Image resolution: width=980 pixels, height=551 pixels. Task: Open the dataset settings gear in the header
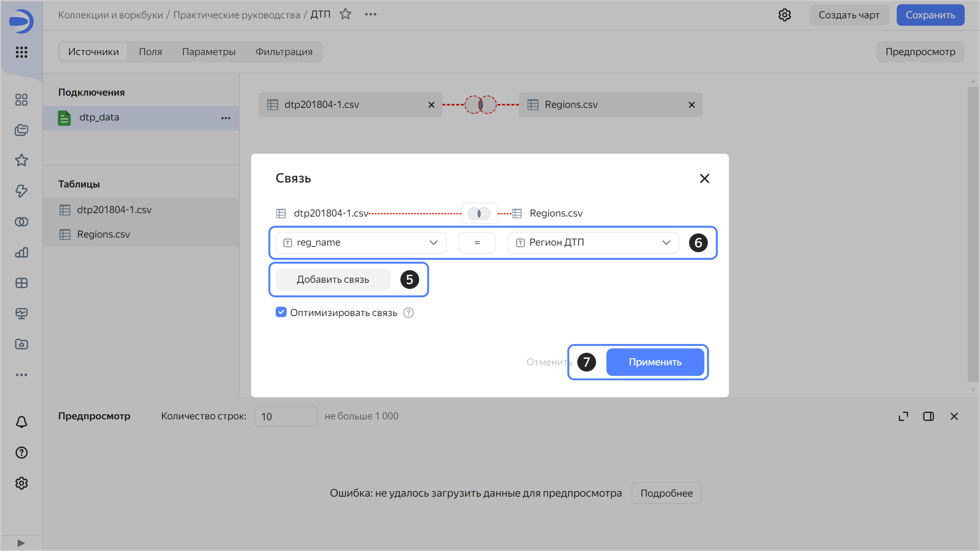[784, 15]
